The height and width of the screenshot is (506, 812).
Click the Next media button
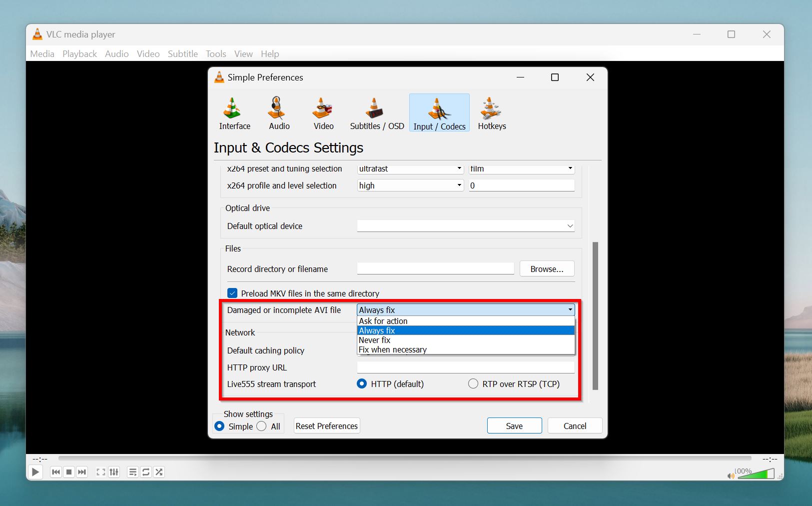pyautogui.click(x=82, y=472)
